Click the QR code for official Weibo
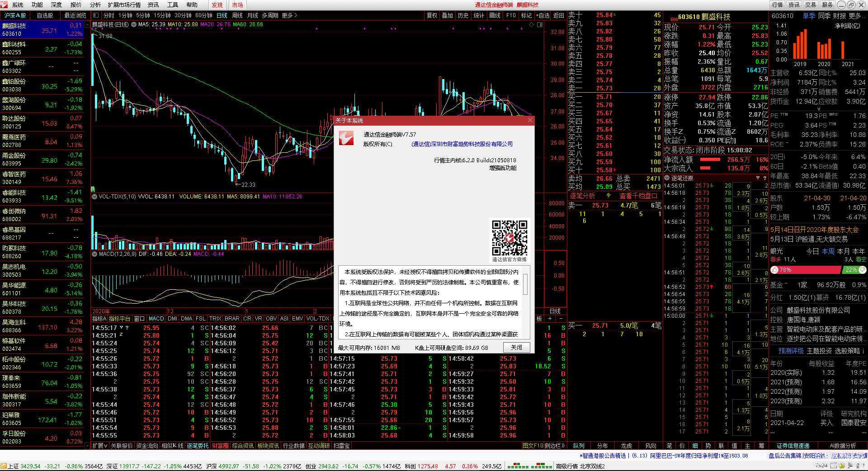The height and width of the screenshot is (471, 868). coord(509,238)
